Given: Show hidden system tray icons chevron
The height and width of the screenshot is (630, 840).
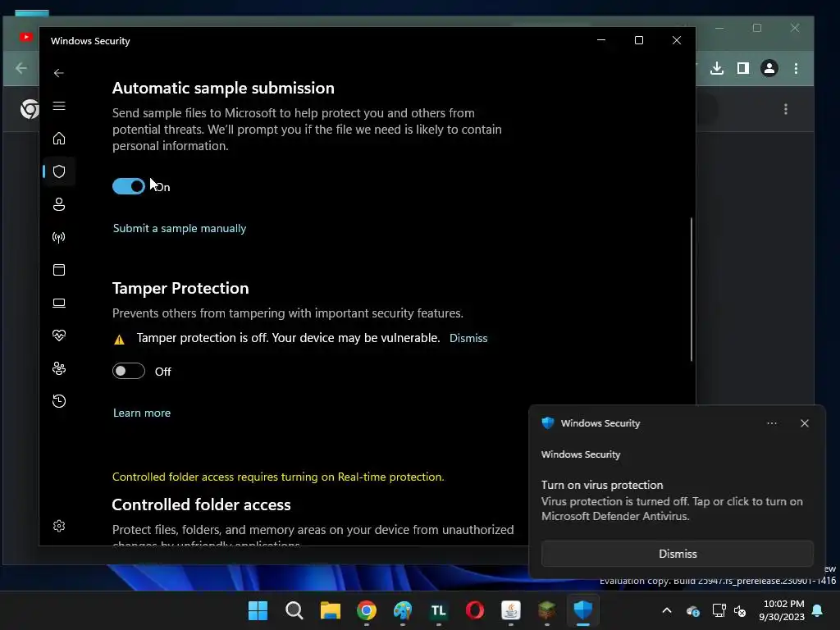Looking at the screenshot, I should pyautogui.click(x=667, y=610).
